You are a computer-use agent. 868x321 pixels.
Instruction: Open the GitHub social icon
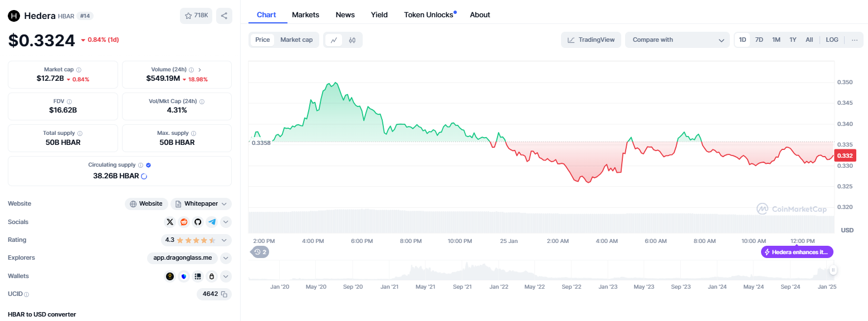point(198,222)
